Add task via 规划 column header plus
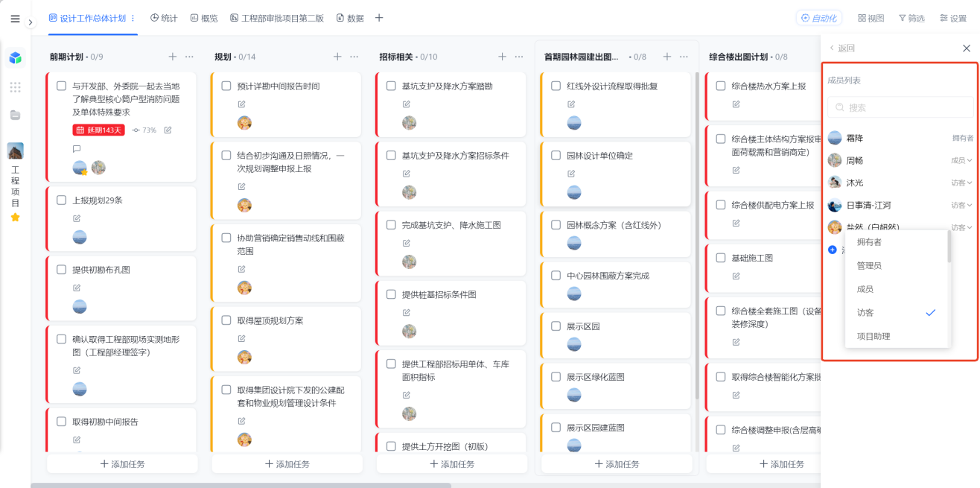Viewport: 980px width, 488px height. (x=337, y=57)
